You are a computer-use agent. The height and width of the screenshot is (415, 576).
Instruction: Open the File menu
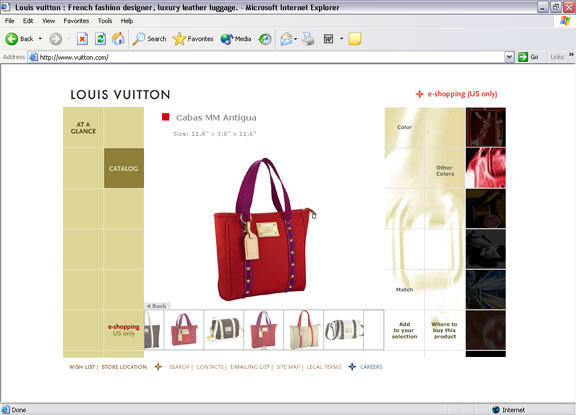[x=10, y=21]
